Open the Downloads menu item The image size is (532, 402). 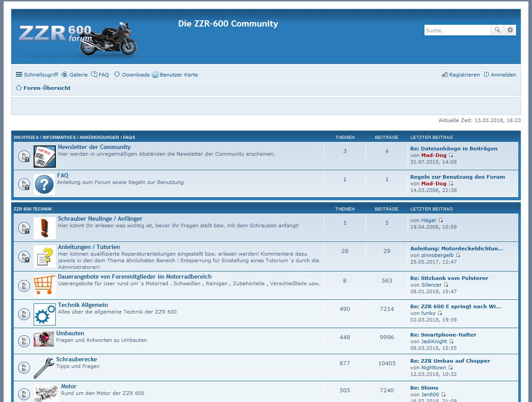(x=131, y=75)
